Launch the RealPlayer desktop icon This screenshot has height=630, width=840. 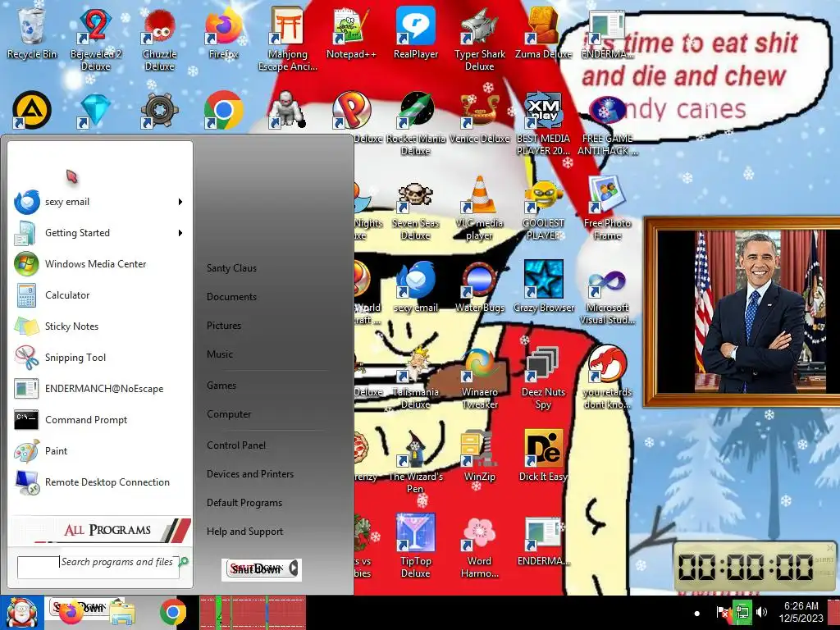(416, 33)
